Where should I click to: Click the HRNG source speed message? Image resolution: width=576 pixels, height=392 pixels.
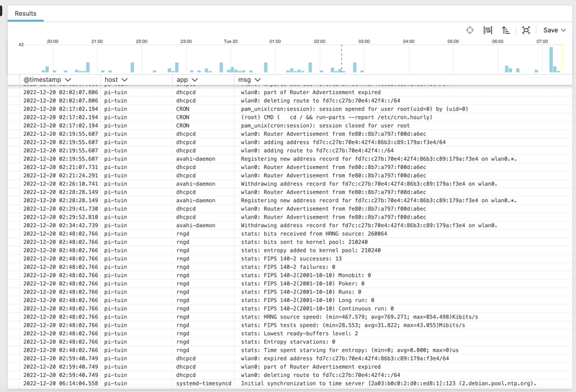pos(359,317)
